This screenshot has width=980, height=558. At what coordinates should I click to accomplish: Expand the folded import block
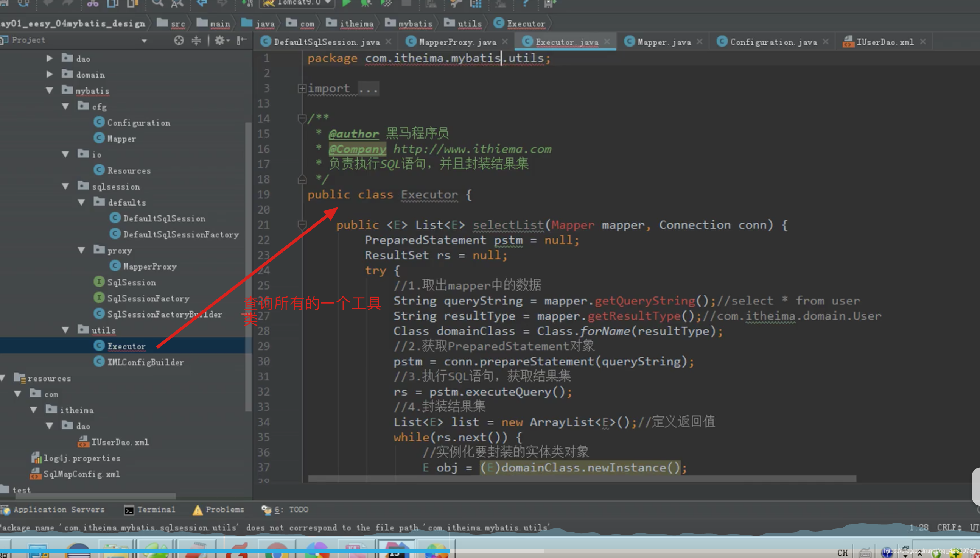point(302,89)
